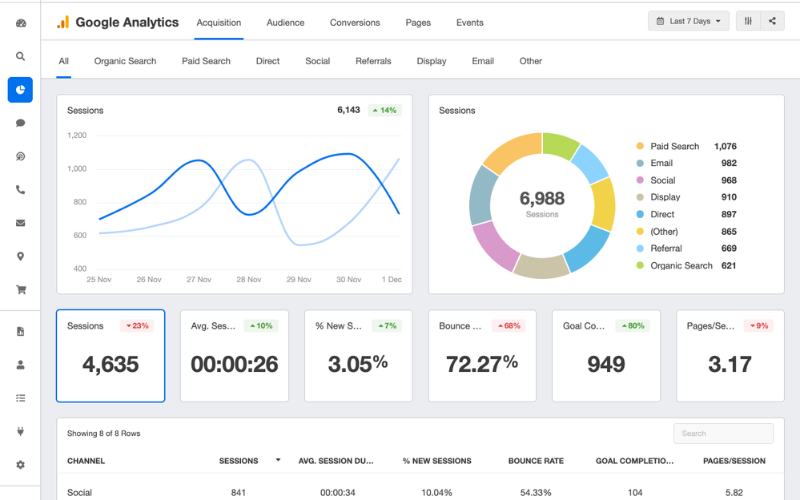800x500 pixels.
Task: Toggle the Sessions column sort arrow
Action: [x=278, y=460]
